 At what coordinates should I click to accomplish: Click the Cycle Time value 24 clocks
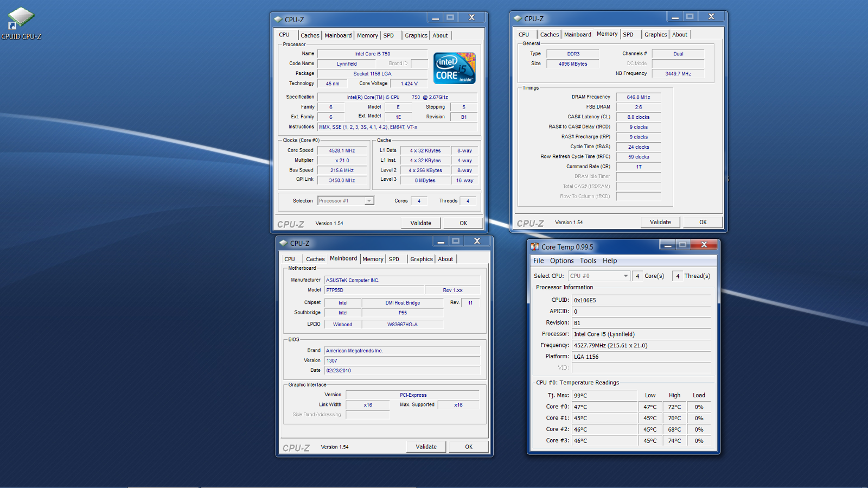639,147
